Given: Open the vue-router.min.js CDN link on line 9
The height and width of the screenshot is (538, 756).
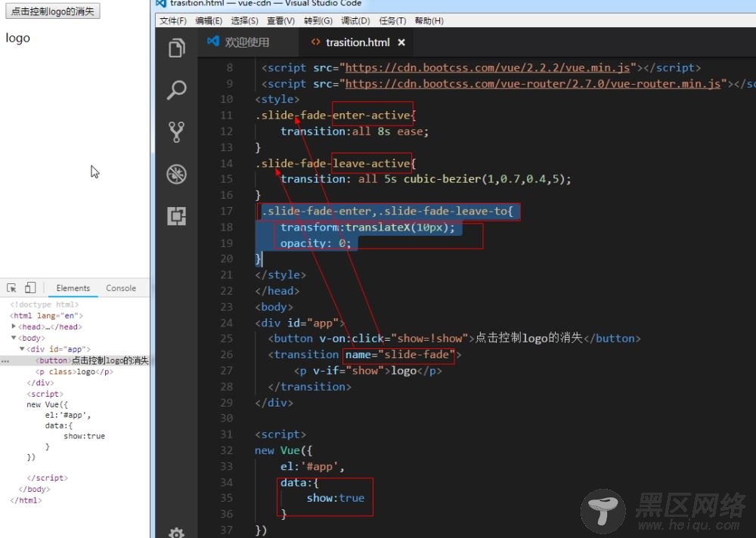Looking at the screenshot, I should [x=533, y=84].
